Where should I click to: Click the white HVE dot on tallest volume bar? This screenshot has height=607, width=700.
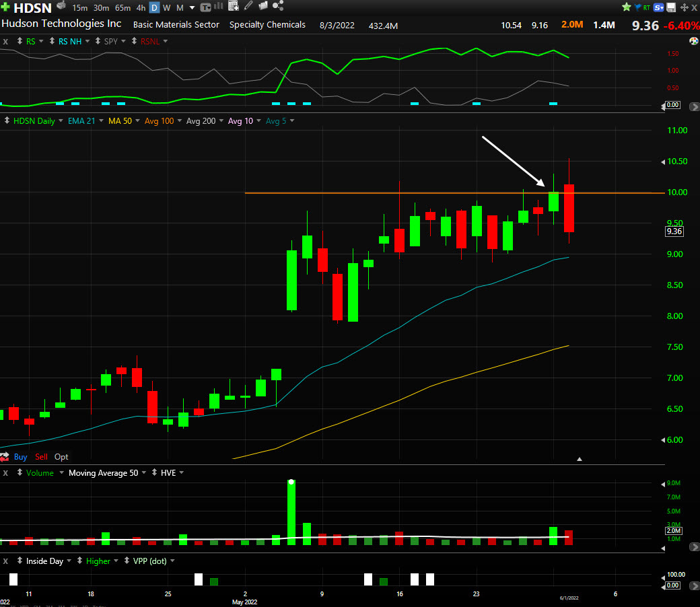[291, 482]
